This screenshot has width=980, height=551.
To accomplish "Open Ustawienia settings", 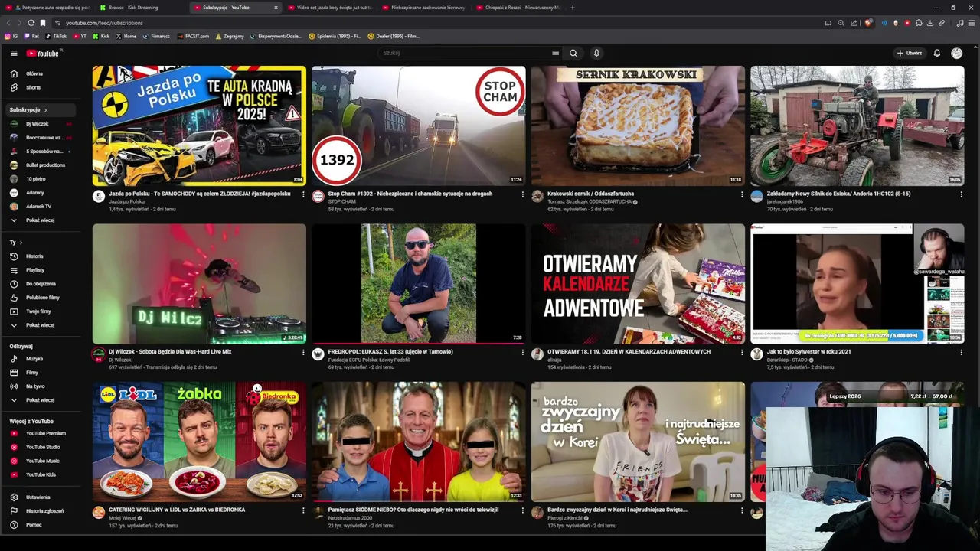I will (40, 497).
